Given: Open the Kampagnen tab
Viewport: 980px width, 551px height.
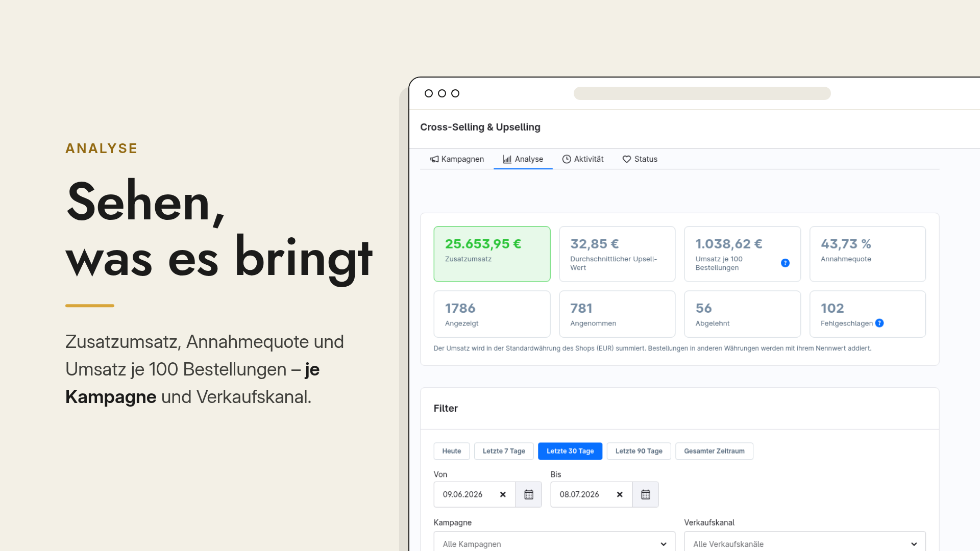Looking at the screenshot, I should 457,159.
